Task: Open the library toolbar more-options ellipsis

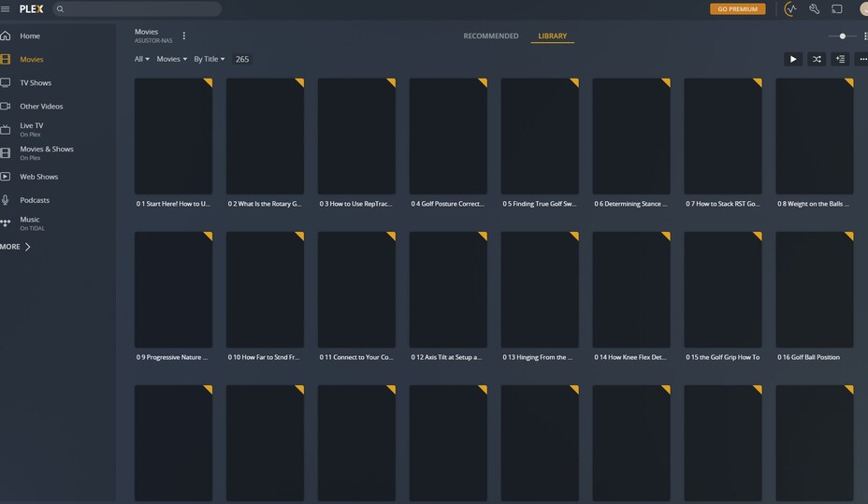Action: click(862, 59)
